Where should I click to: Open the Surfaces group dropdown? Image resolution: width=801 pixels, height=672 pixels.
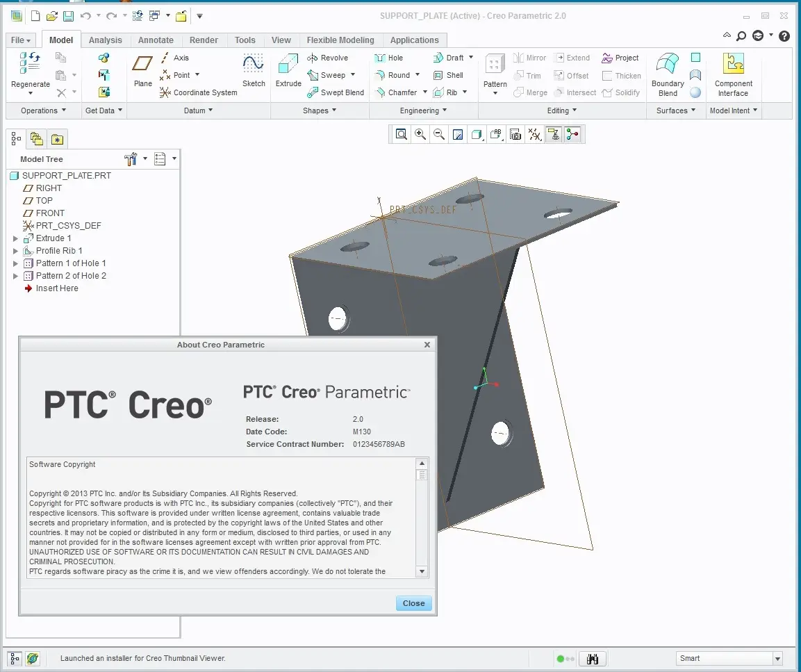pyautogui.click(x=675, y=110)
